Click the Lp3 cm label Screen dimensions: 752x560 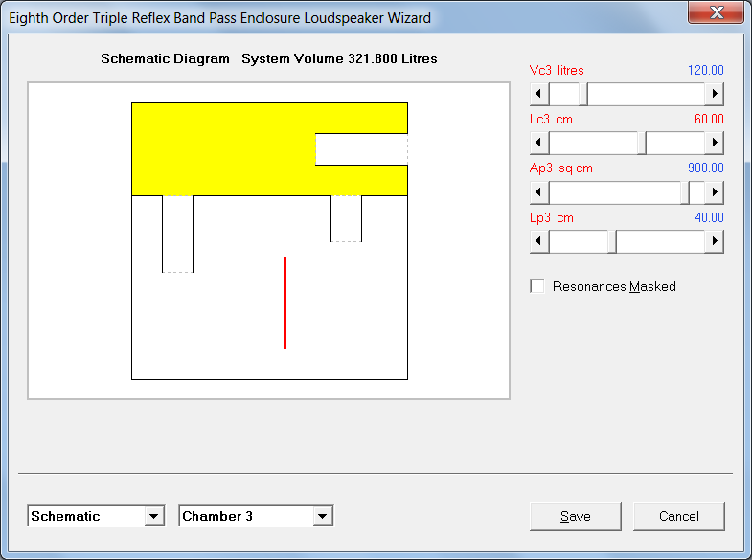click(x=552, y=217)
